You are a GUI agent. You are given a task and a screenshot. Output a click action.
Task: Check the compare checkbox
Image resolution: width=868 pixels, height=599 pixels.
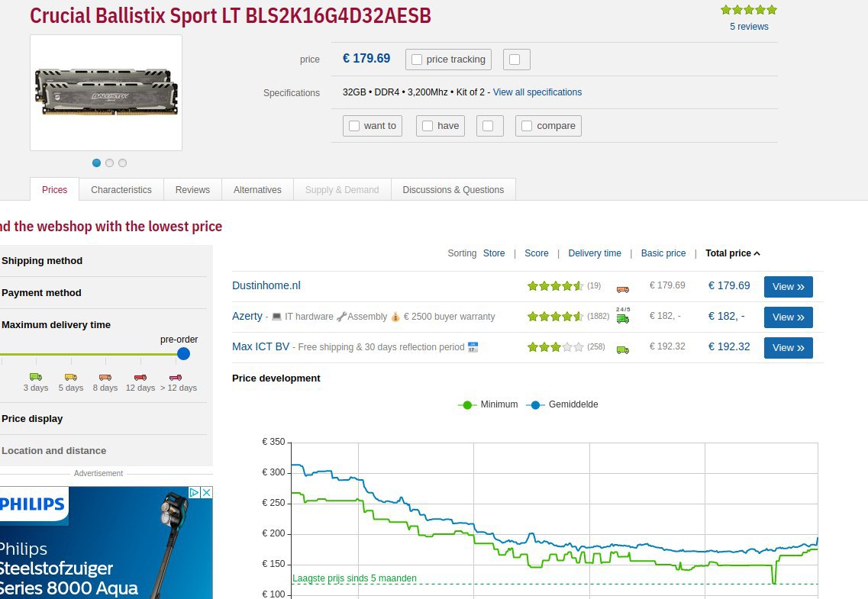[527, 126]
